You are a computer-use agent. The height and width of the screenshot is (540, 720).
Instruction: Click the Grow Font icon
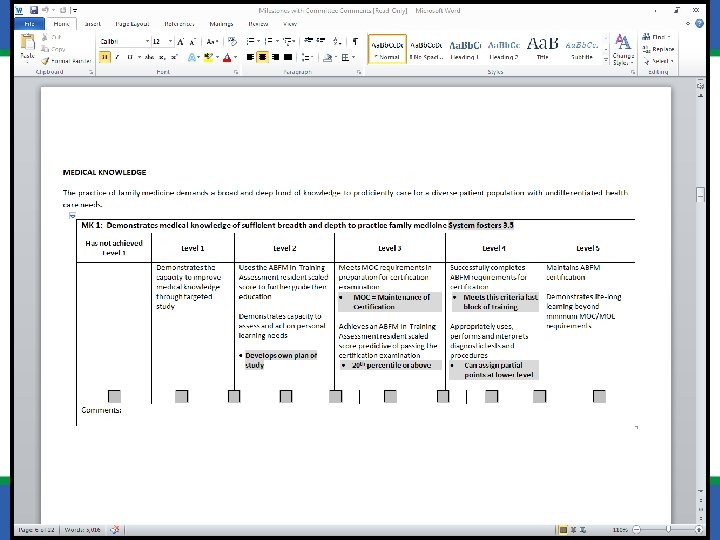tap(180, 42)
